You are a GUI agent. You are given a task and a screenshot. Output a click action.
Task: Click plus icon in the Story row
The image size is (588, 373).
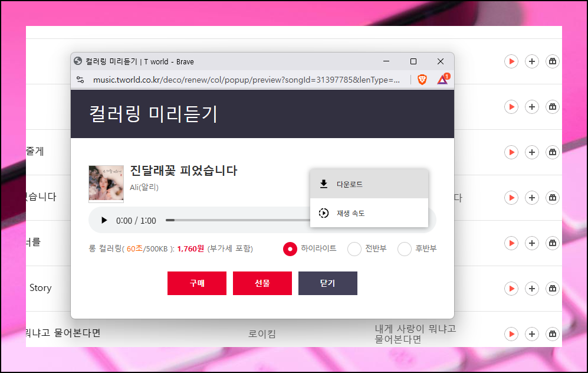(532, 289)
